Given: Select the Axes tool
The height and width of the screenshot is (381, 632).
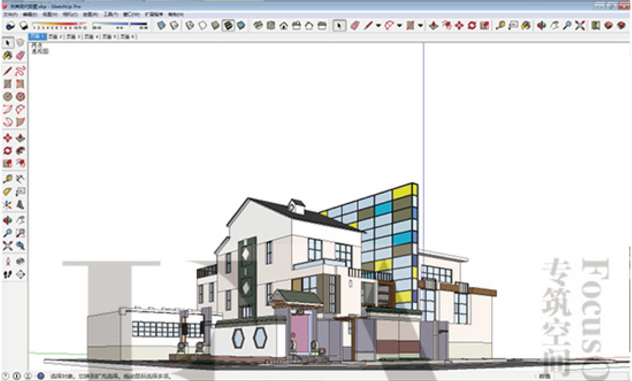Looking at the screenshot, I should pyautogui.click(x=8, y=205).
